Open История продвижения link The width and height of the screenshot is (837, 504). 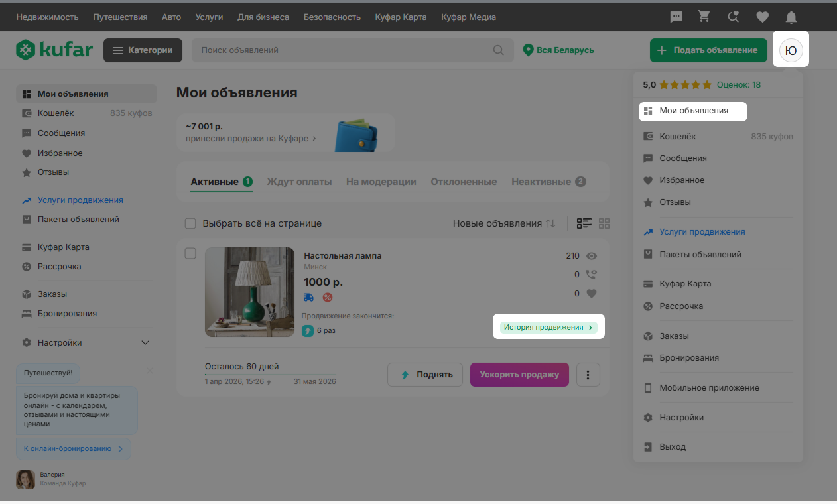[548, 328]
